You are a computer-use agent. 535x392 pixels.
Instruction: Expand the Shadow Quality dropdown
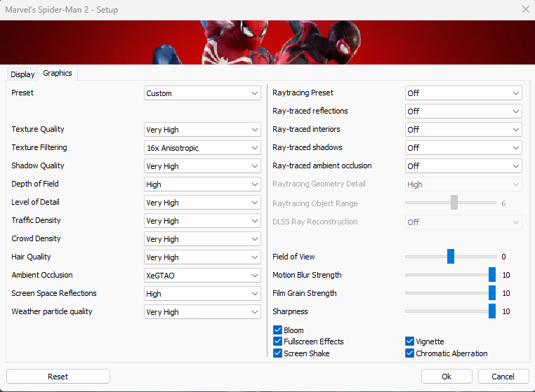click(202, 166)
